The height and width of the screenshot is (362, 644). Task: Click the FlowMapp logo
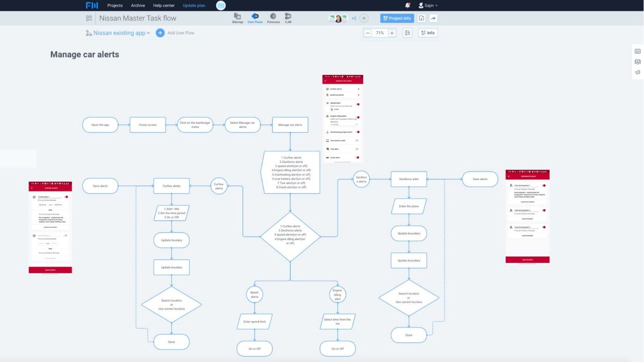point(92,5)
